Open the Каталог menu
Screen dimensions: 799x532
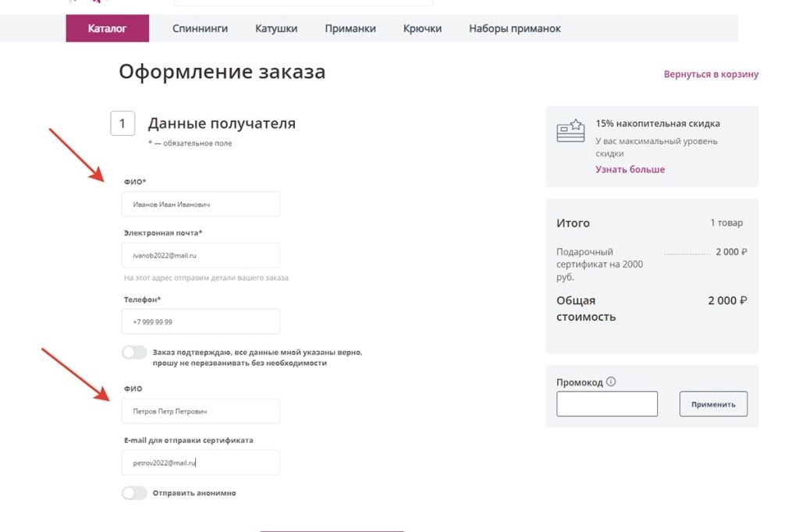pyautogui.click(x=107, y=29)
